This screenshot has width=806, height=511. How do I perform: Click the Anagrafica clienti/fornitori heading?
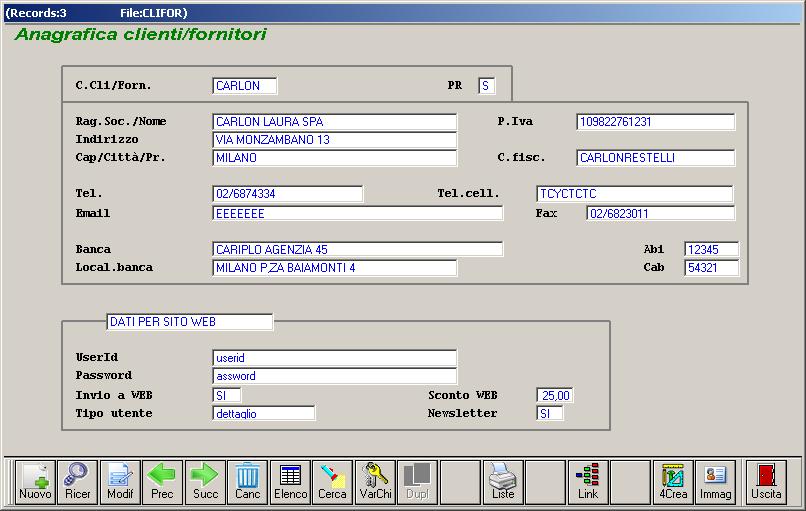(141, 34)
